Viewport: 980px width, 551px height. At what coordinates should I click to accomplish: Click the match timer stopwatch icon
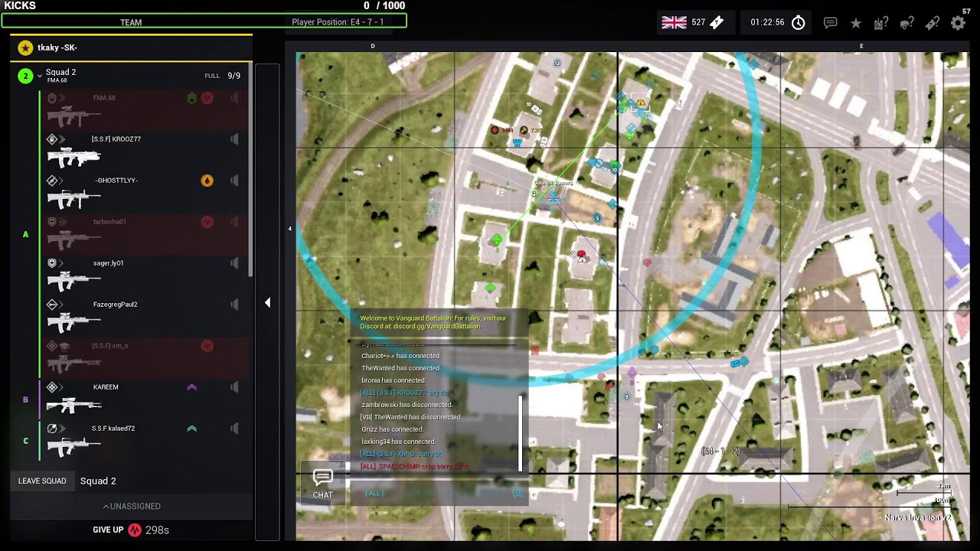(x=799, y=23)
